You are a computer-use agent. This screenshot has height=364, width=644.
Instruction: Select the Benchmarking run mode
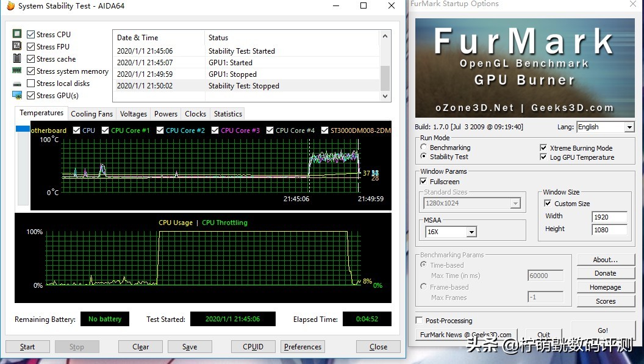coord(424,148)
